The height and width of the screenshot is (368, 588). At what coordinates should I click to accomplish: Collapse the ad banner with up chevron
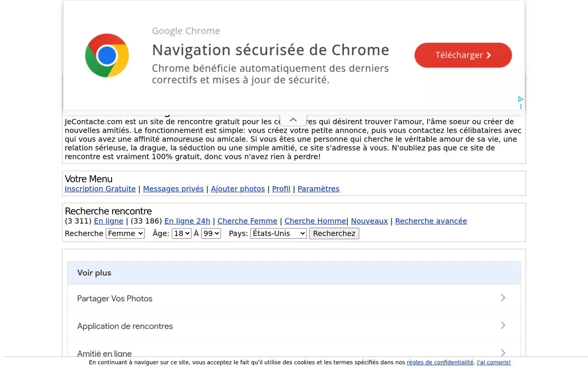(293, 120)
